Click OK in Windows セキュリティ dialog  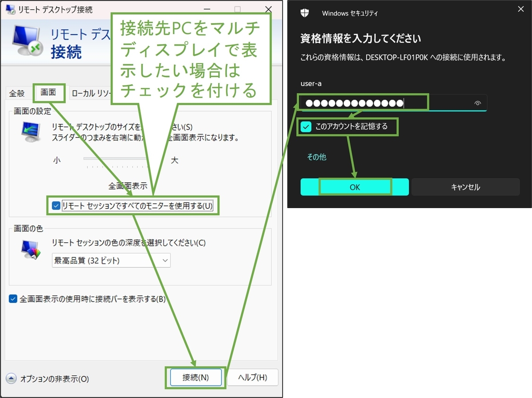pos(355,187)
